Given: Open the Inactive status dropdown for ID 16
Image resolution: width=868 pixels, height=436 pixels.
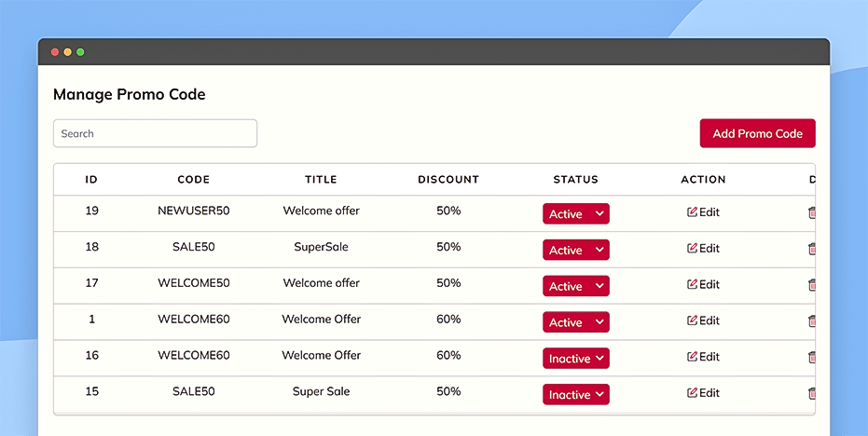Looking at the screenshot, I should point(576,358).
